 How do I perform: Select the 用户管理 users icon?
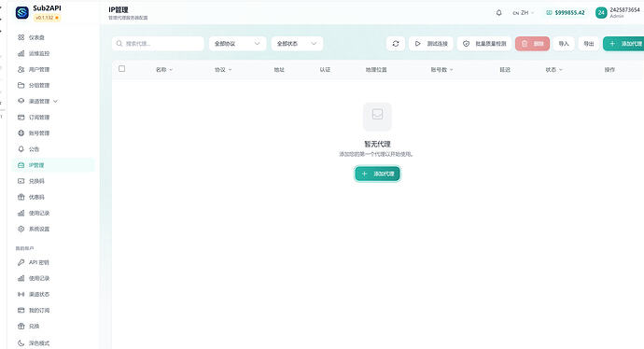coord(21,69)
